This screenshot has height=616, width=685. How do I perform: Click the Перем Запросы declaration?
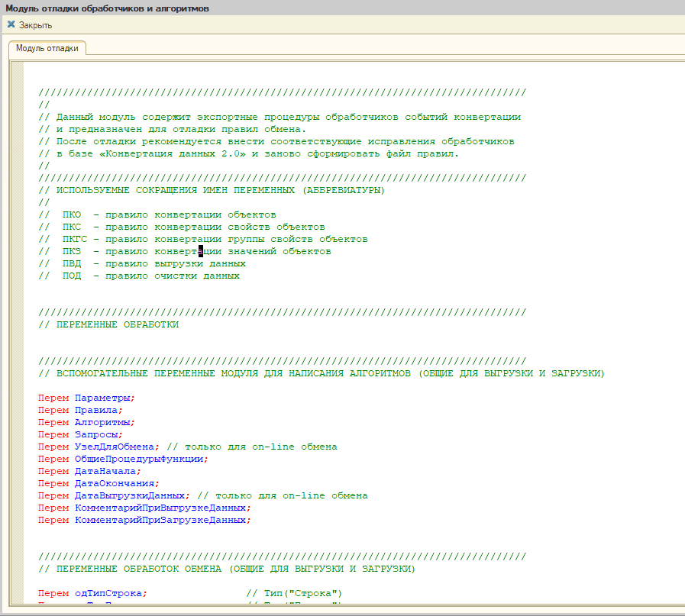coord(80,435)
